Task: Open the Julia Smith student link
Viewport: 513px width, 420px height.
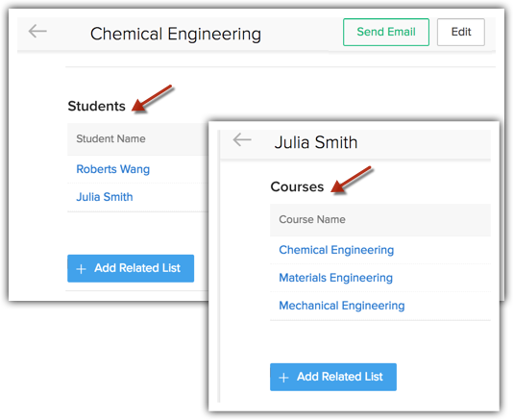Action: click(x=105, y=197)
